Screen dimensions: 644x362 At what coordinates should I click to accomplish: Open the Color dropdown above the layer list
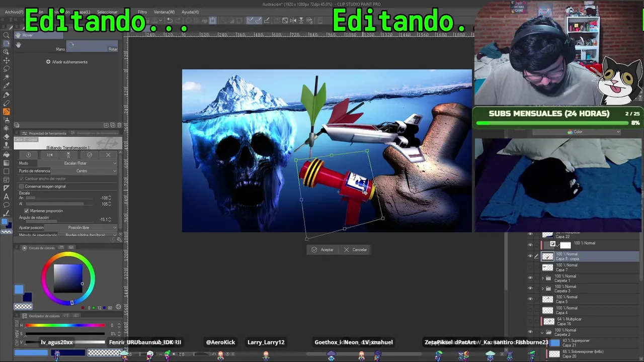coord(577,132)
